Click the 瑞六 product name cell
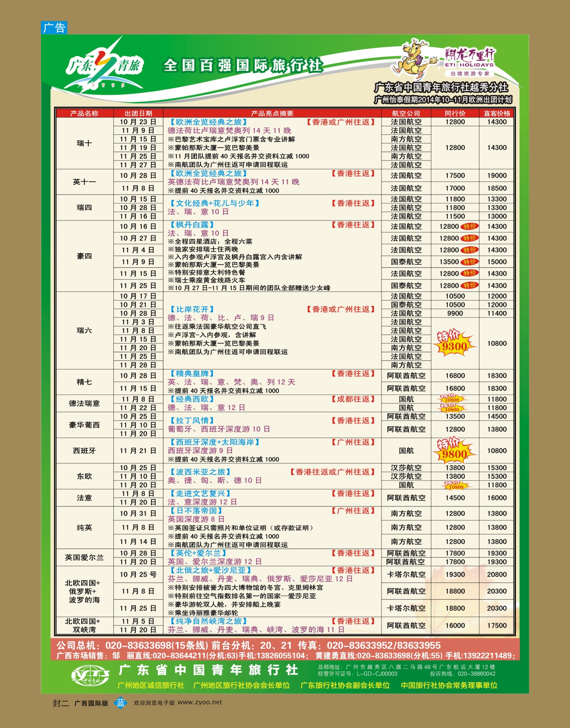 click(84, 331)
